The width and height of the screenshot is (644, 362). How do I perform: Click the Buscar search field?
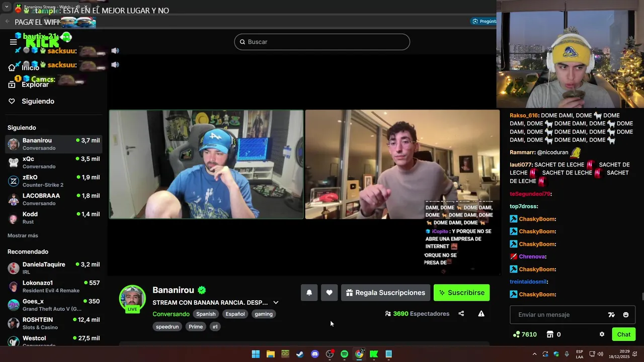click(322, 42)
